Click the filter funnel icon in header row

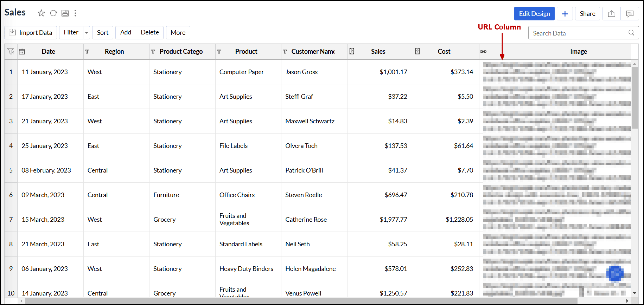11,52
